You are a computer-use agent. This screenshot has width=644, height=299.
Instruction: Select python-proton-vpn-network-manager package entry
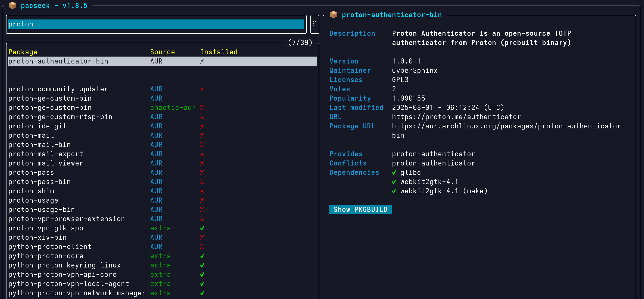point(77,293)
